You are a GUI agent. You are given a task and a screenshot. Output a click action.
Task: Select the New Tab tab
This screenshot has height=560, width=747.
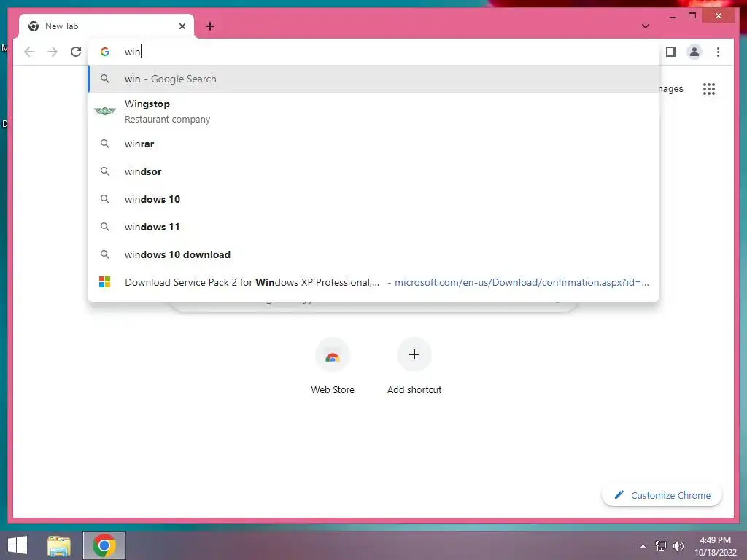pos(107,26)
